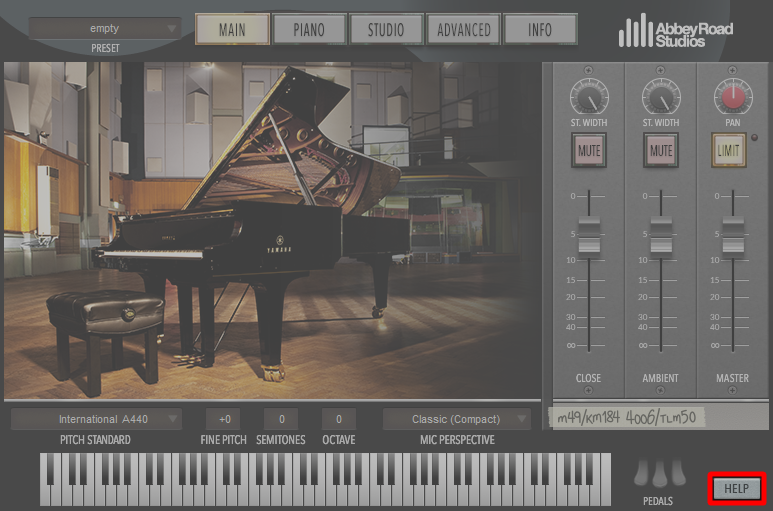The width and height of the screenshot is (773, 511).
Task: Click the Master volume fader
Action: pyautogui.click(x=733, y=235)
